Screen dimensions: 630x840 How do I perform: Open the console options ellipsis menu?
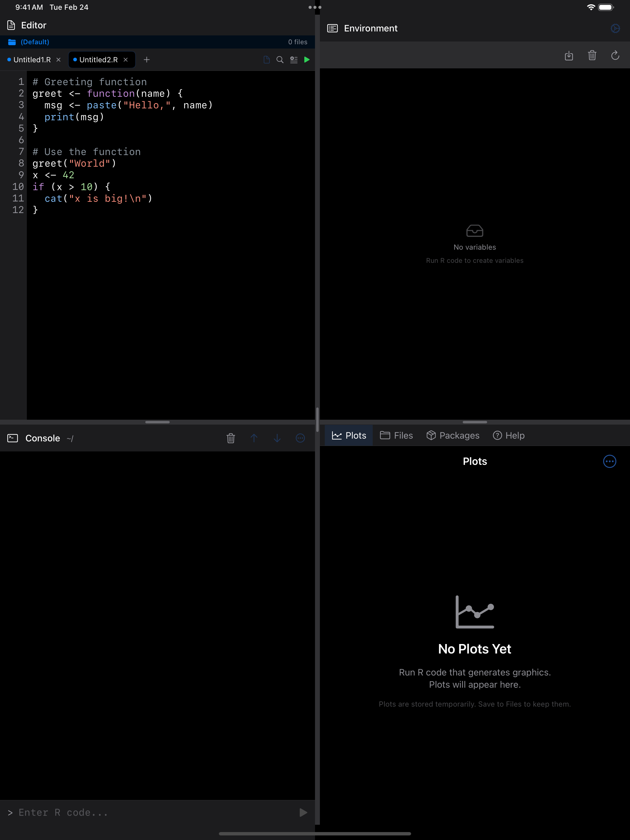[300, 438]
